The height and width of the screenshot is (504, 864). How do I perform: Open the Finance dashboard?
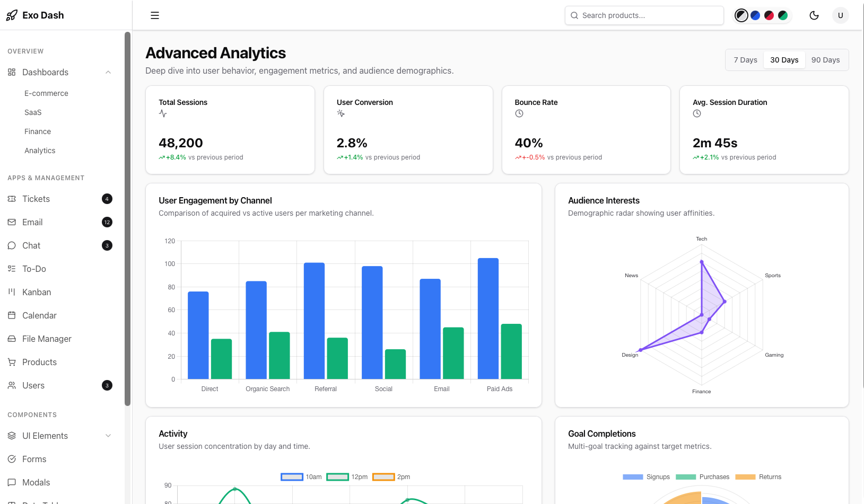coord(38,131)
